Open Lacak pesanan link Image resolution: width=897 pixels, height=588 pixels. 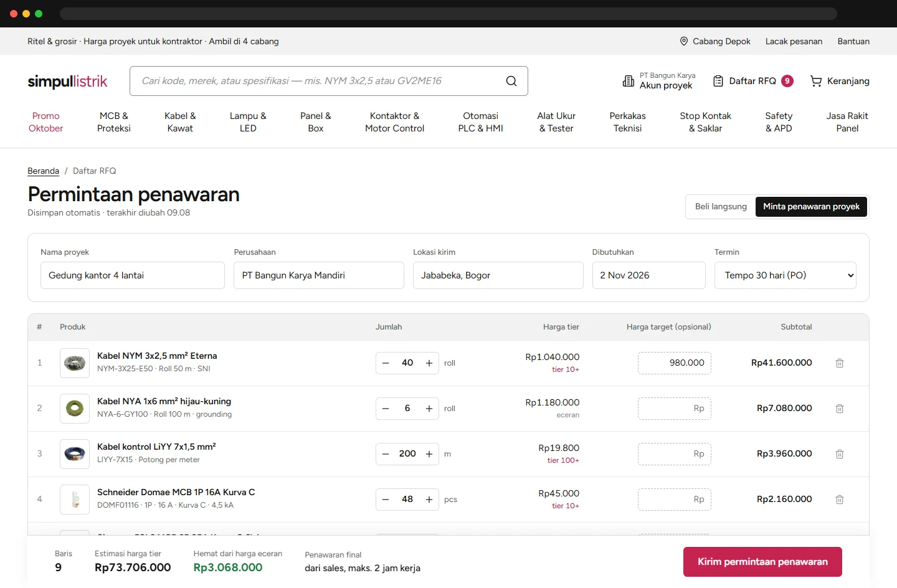(794, 41)
